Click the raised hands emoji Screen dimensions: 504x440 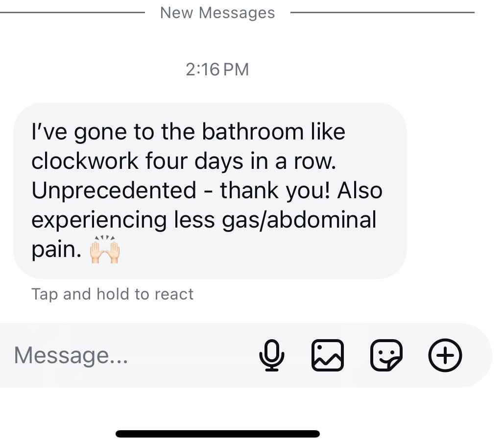[x=105, y=251]
